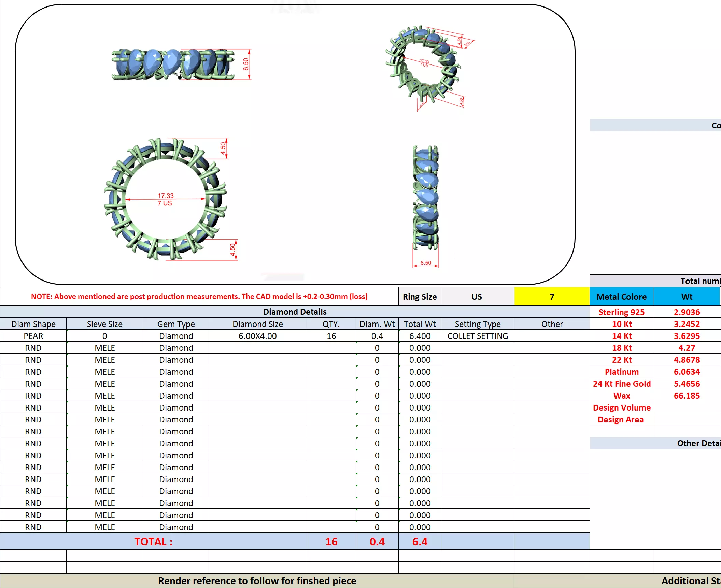Select the Sieve Size column header
721x588 pixels.
tap(104, 324)
